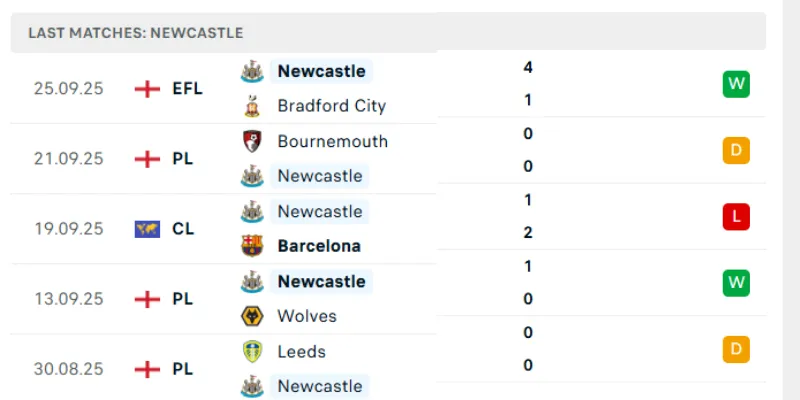Open the Barcelona team link
The width and height of the screenshot is (800, 400).
319,246
